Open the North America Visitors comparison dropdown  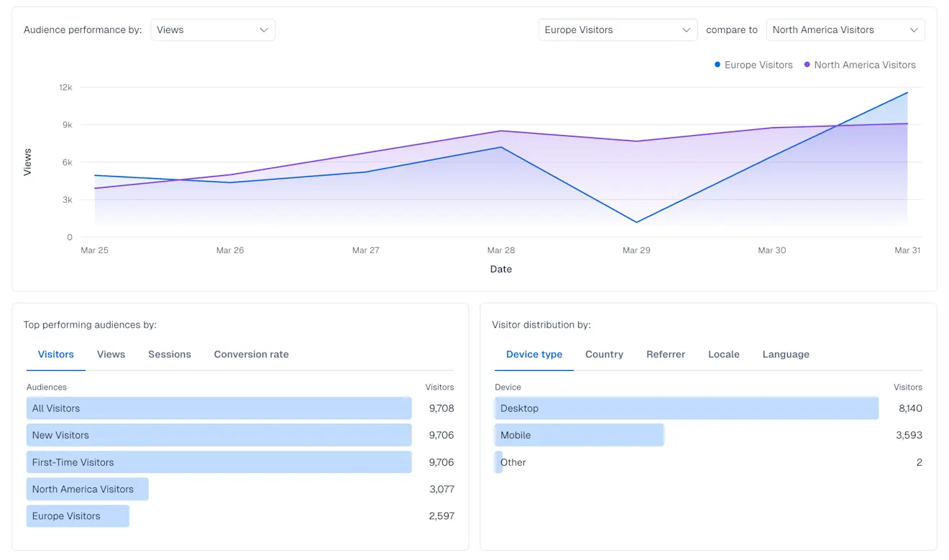[x=845, y=29]
